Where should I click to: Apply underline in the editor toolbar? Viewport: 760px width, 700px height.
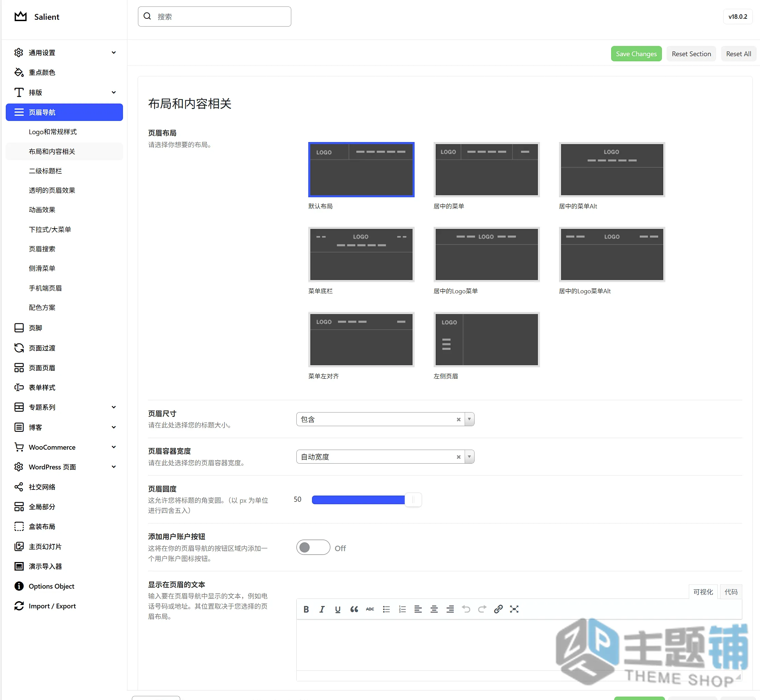point(338,609)
